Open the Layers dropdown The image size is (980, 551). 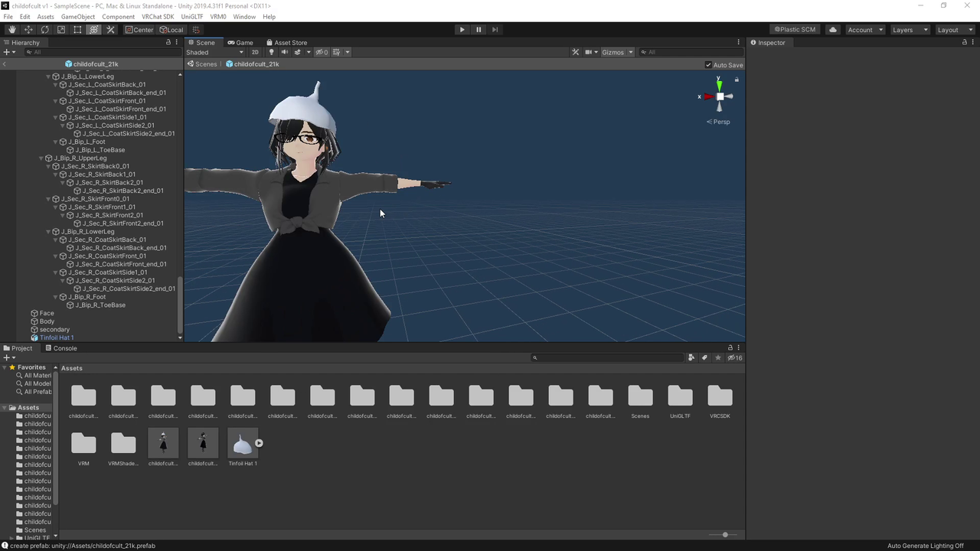910,30
